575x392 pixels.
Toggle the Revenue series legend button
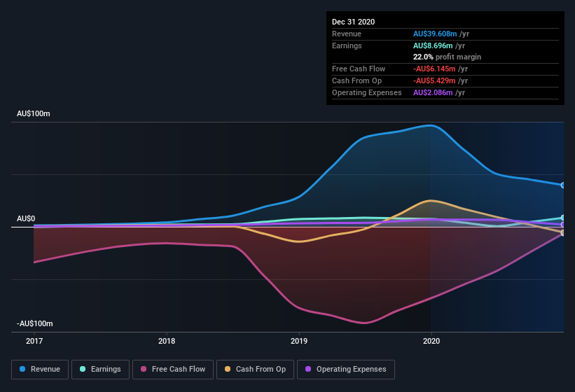[x=40, y=370]
